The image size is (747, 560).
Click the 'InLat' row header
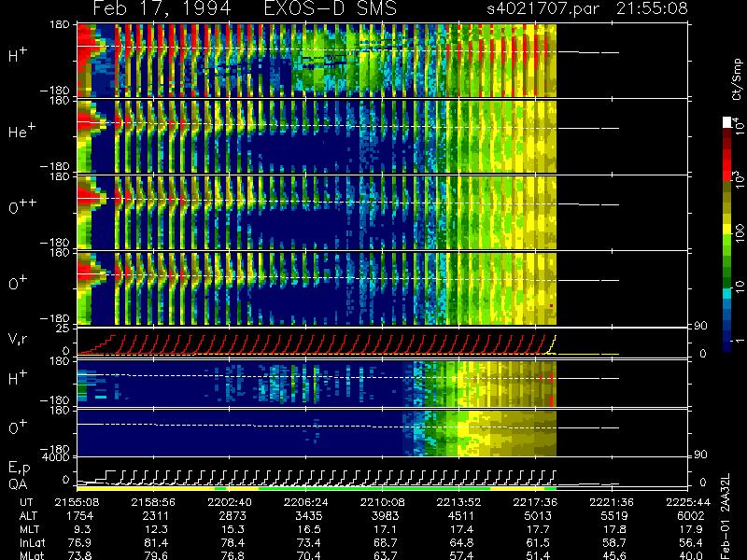click(x=32, y=542)
